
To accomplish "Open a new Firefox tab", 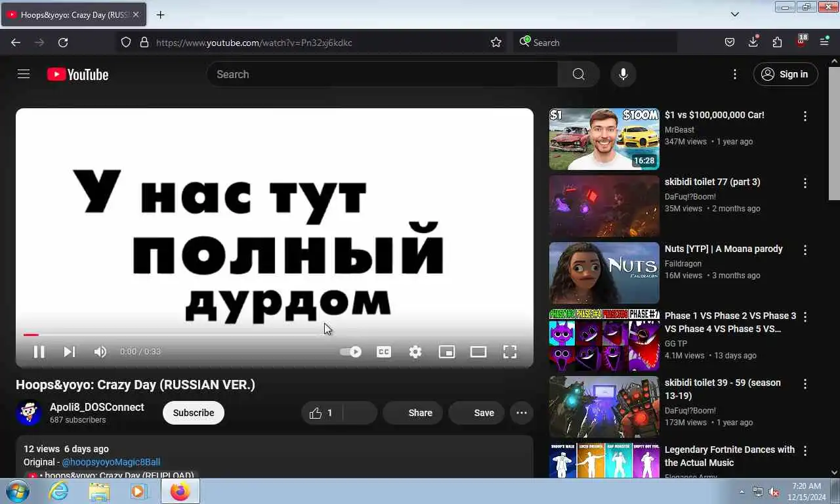I will [x=161, y=14].
